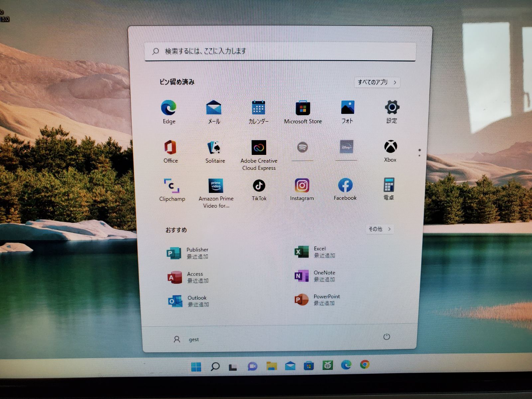532x399 pixels.
Task: Open the フォト photos app
Action: 347,112
